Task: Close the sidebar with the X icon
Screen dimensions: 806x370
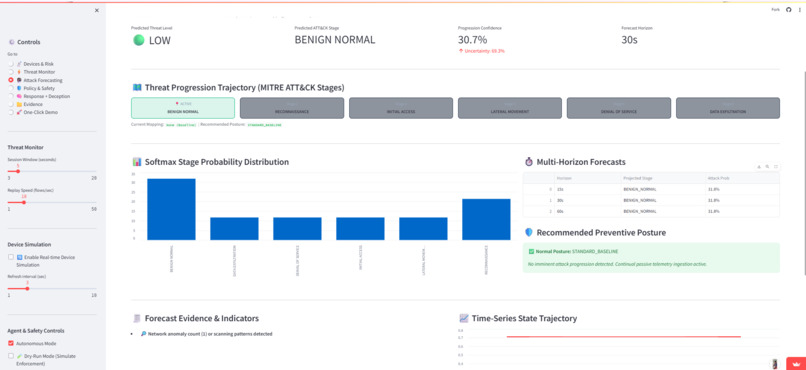Action: (x=97, y=10)
